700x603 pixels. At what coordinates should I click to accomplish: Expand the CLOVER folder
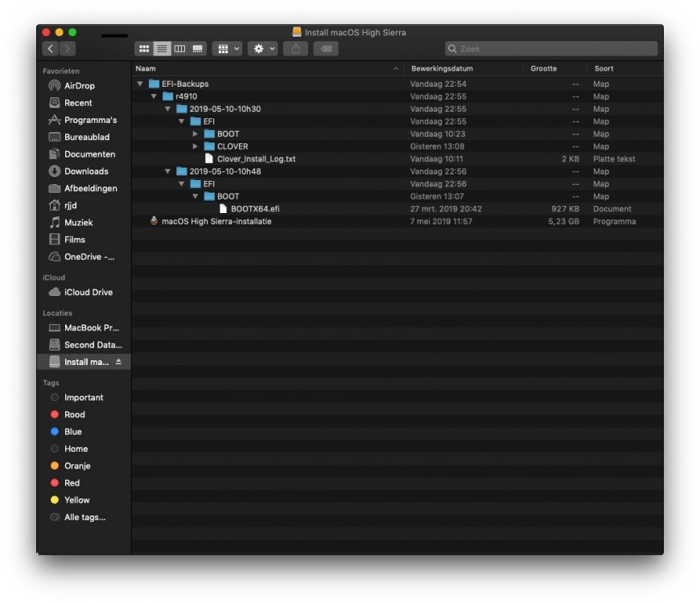pyautogui.click(x=195, y=146)
